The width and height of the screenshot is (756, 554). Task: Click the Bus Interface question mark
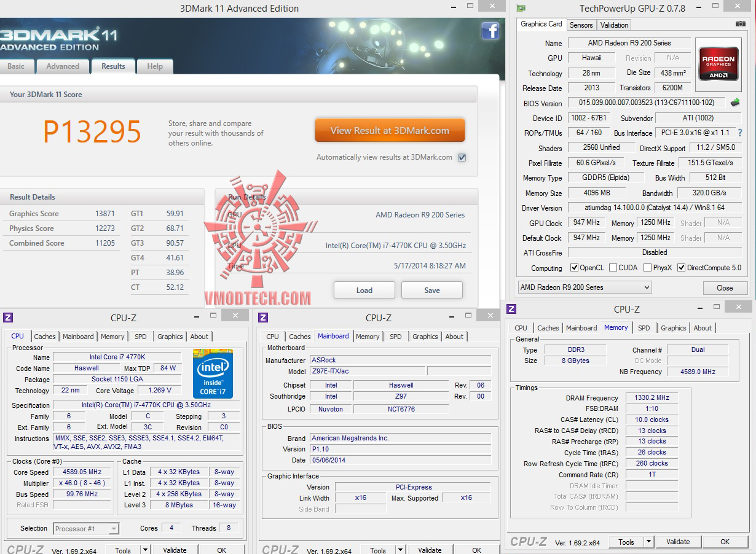point(740,133)
